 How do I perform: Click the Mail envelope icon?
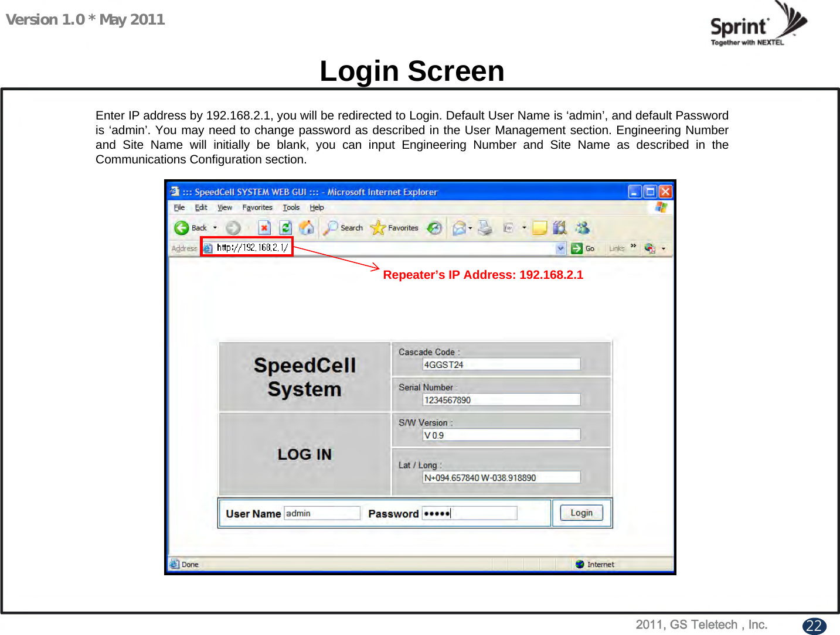point(460,228)
